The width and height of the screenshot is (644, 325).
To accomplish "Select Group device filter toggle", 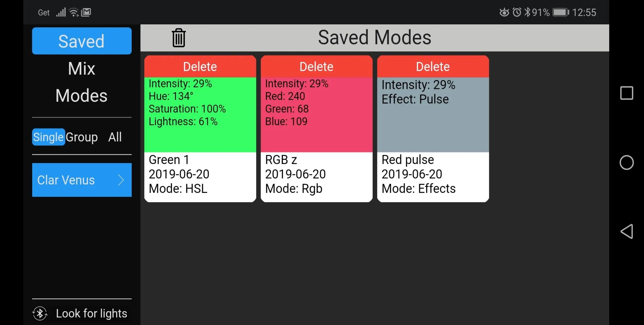I will coord(81,137).
